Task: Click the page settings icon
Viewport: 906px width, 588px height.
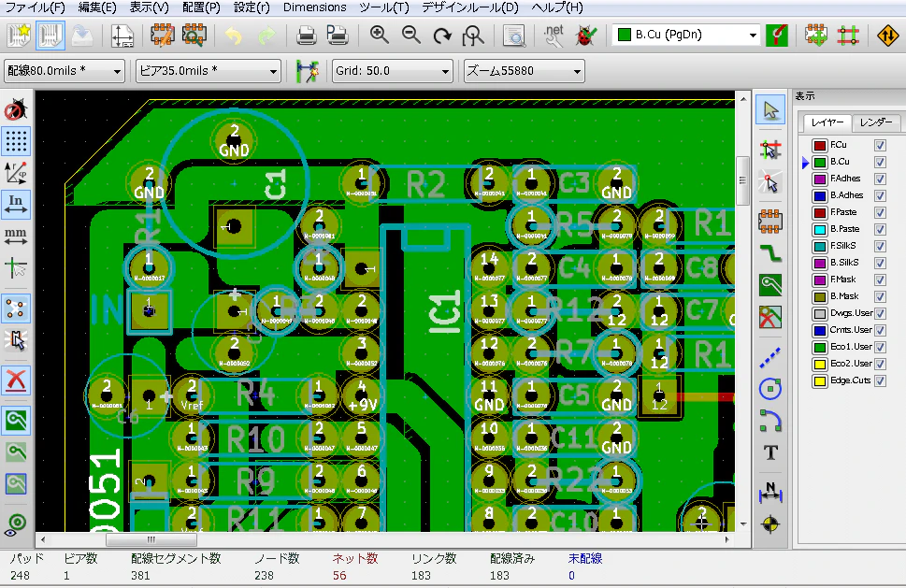Action: coord(122,36)
